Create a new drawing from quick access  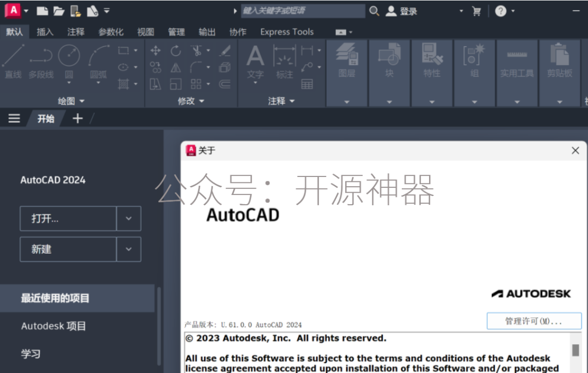(x=42, y=11)
